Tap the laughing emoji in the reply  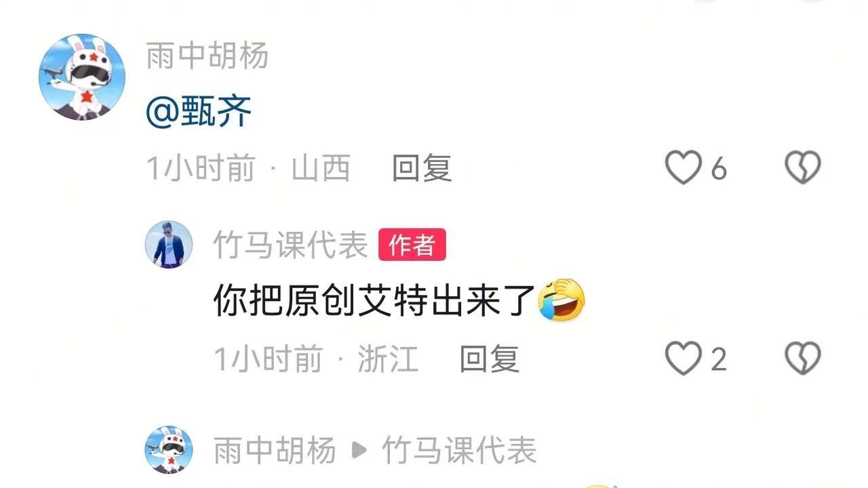click(x=562, y=300)
